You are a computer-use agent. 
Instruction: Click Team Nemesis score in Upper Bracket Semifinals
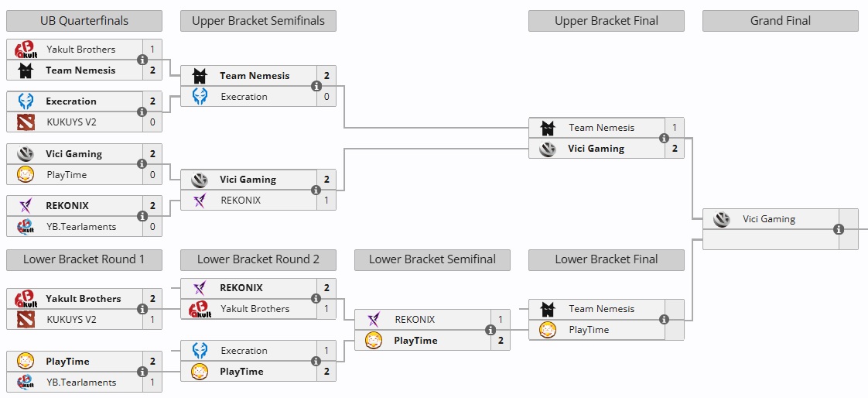point(326,76)
